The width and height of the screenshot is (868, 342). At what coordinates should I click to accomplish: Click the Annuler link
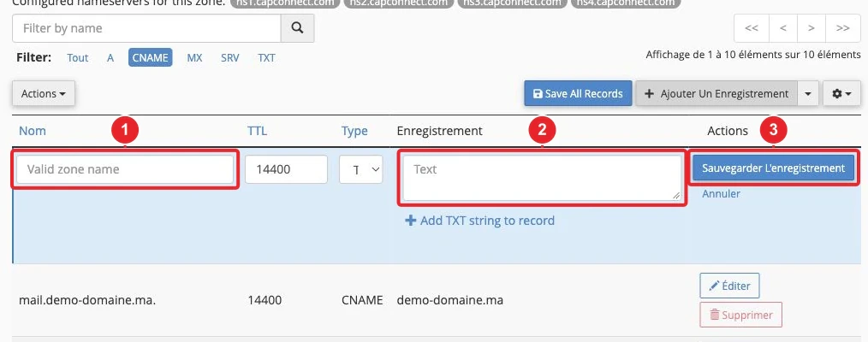click(x=721, y=194)
